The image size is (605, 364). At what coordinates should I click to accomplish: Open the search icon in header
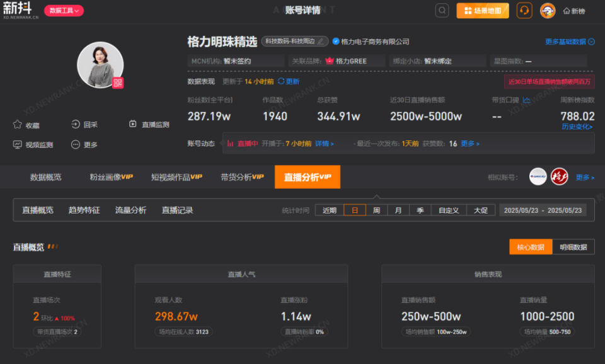442,11
